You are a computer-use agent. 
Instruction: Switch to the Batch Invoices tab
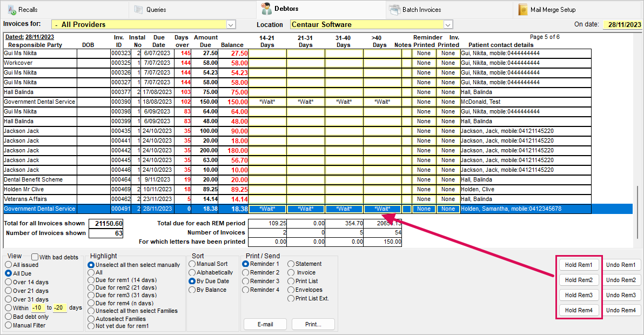[421, 10]
